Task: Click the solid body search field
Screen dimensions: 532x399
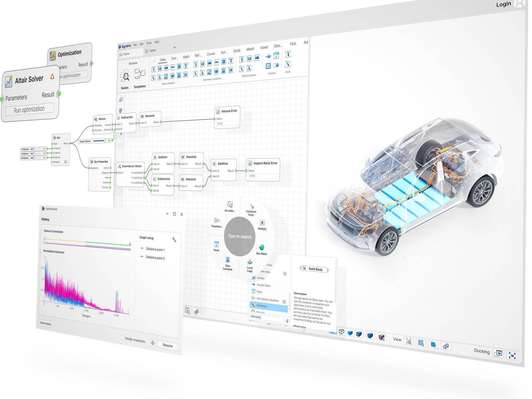Action: [x=267, y=318]
